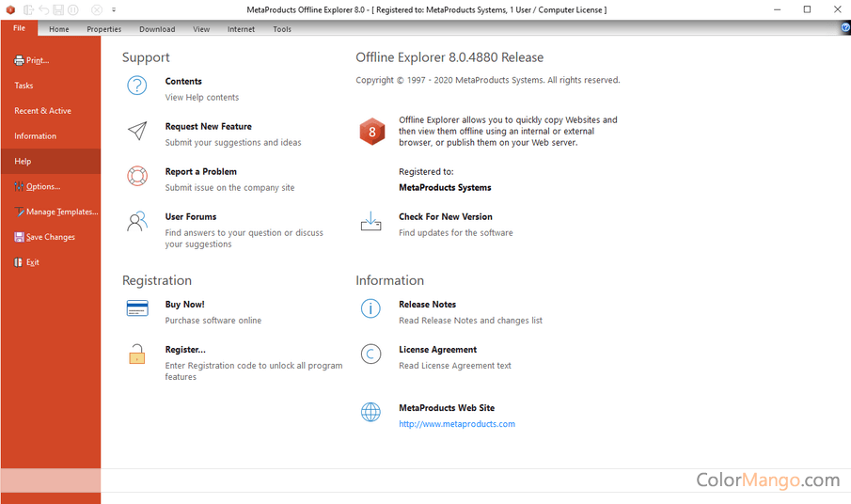Click the License Agreement copyright icon
The width and height of the screenshot is (851, 504).
point(371,354)
